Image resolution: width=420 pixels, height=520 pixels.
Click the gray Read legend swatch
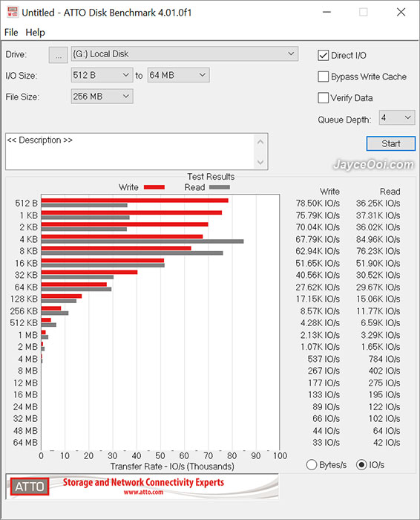point(219,187)
